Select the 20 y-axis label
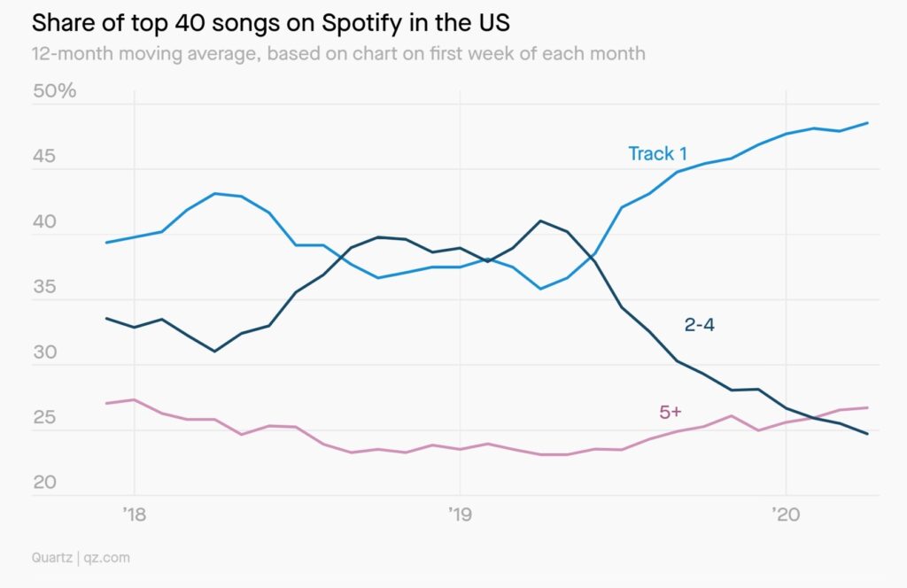907x588 pixels. 43,483
